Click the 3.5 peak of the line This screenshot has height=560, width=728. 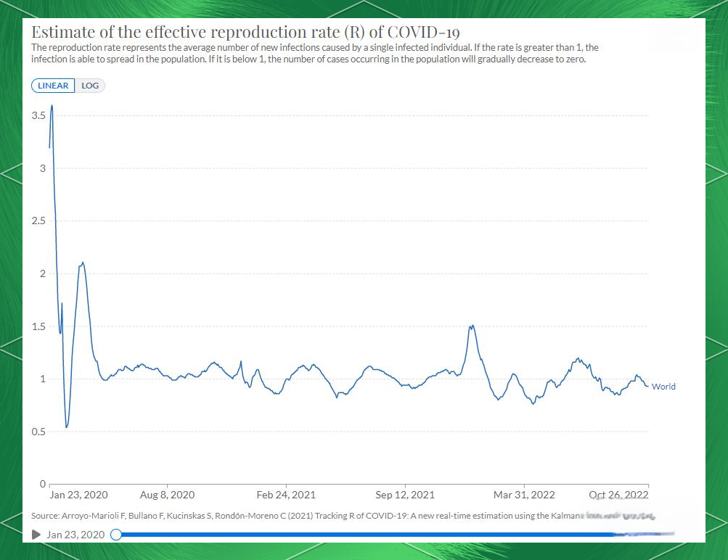[x=52, y=107]
